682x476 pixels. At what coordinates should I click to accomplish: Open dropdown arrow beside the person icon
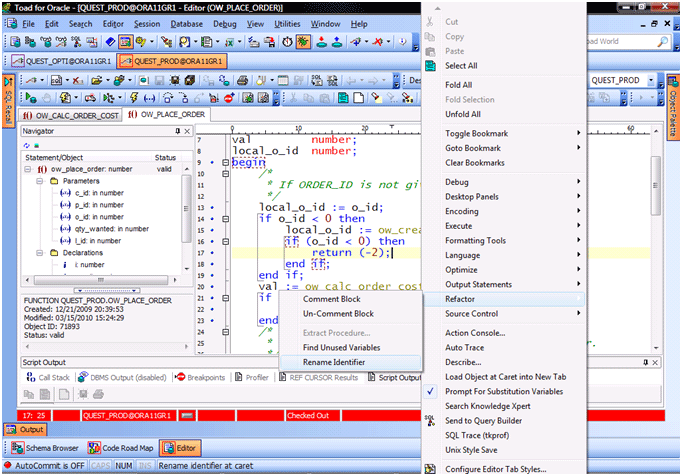[195, 42]
